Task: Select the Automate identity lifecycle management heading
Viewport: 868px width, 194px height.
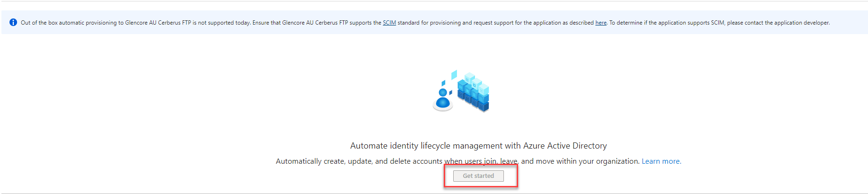Action: pos(478,146)
